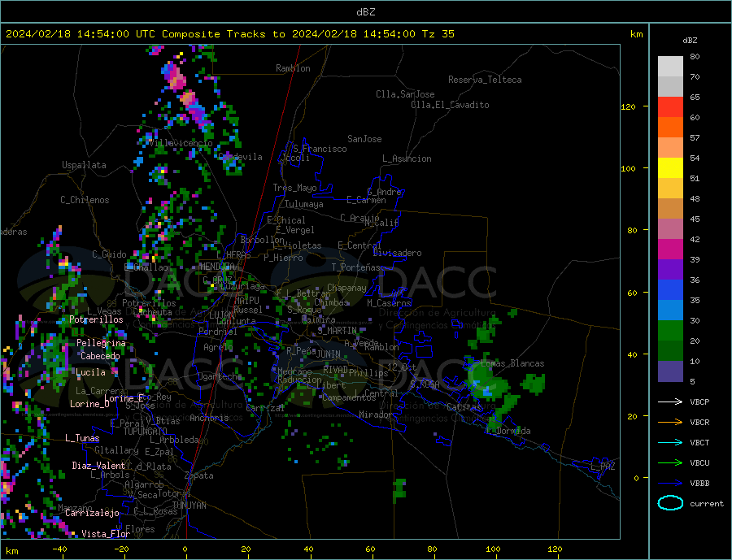
Task: Click the Capdevila label
Action: click(240, 157)
